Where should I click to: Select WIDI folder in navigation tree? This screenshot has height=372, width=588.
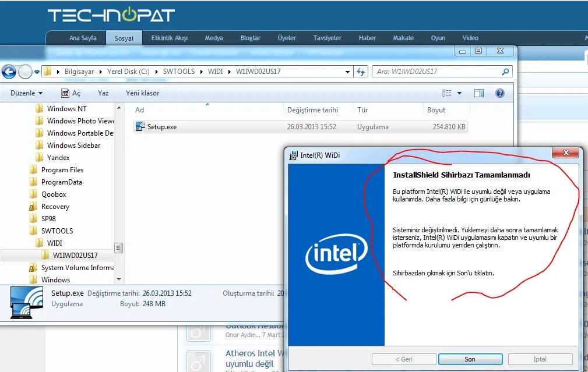54,243
